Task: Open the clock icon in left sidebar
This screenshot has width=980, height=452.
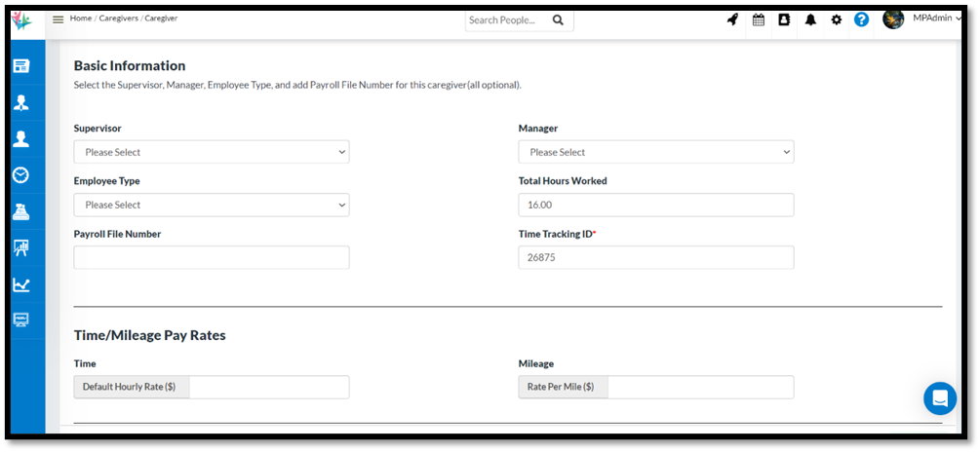Action: pyautogui.click(x=20, y=175)
